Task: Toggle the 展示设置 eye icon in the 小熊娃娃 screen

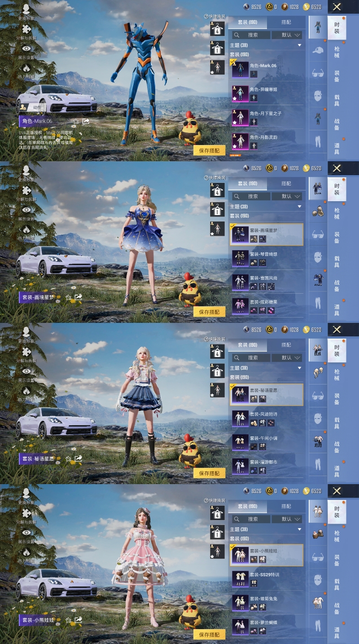Action: coord(26,533)
